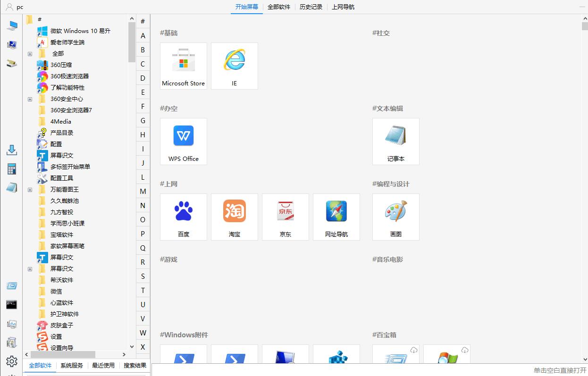Expand the 全部 folder node
Viewport: 588px width, 376px height.
click(x=30, y=54)
